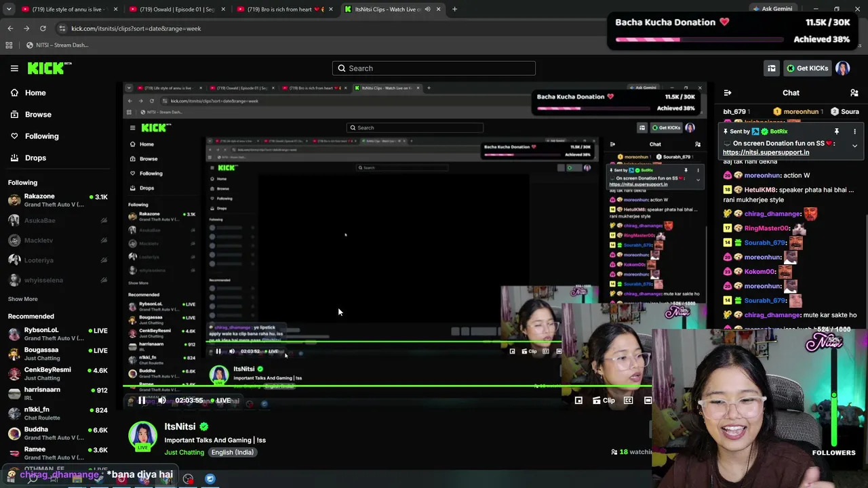Open the pinned message three-dot menu
Screen dimensions: 868x488
click(x=854, y=131)
